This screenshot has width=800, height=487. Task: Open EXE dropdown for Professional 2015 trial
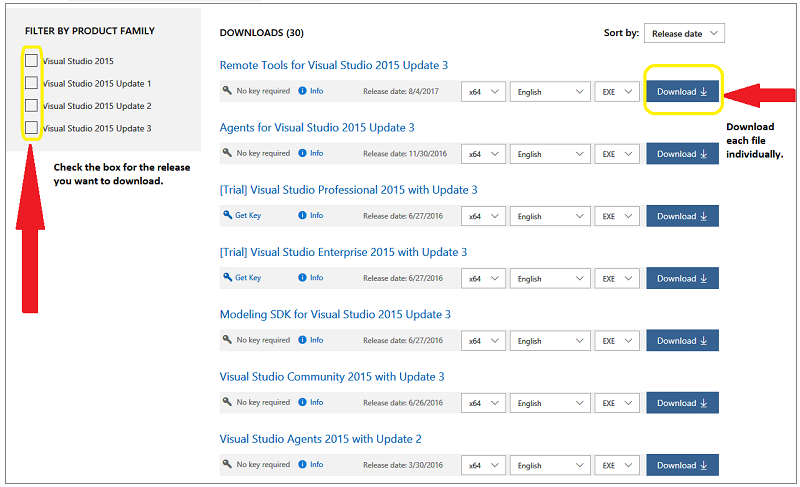pyautogui.click(x=617, y=216)
